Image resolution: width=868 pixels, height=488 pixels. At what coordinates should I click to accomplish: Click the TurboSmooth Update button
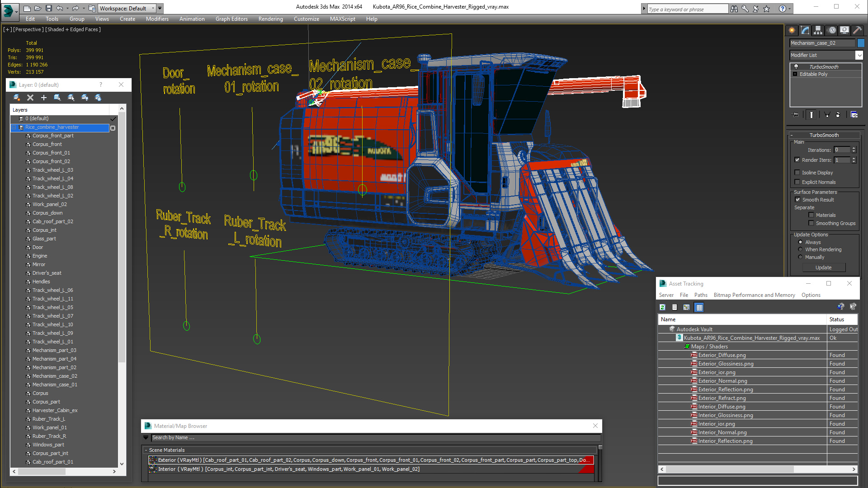click(823, 267)
